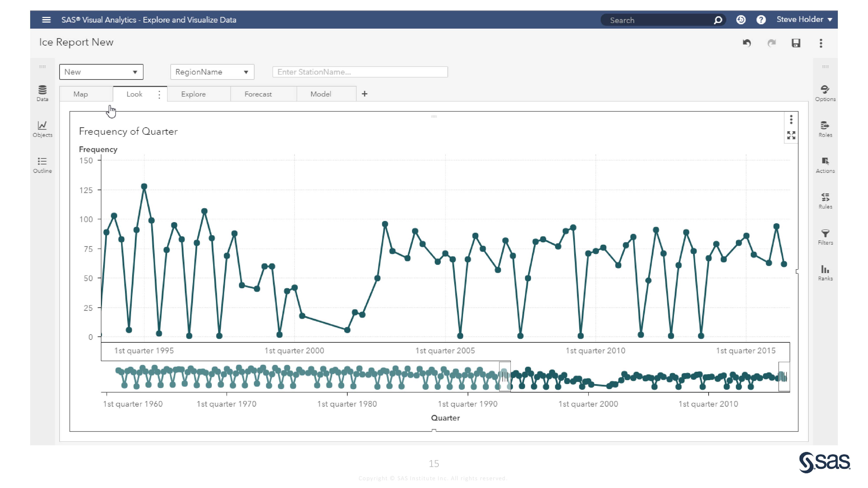
Task: Click the peak data point near 125
Action: point(144,186)
